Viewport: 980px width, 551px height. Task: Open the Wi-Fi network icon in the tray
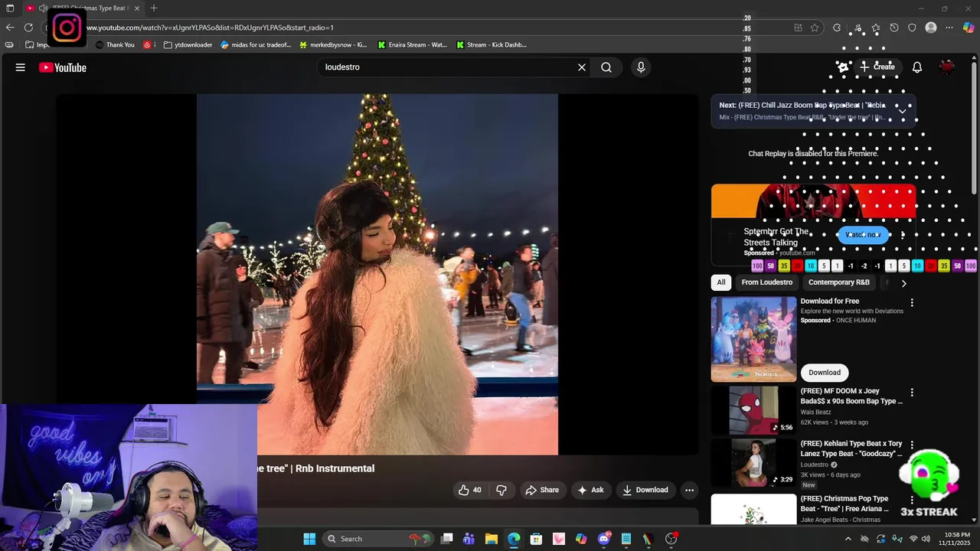(x=913, y=539)
